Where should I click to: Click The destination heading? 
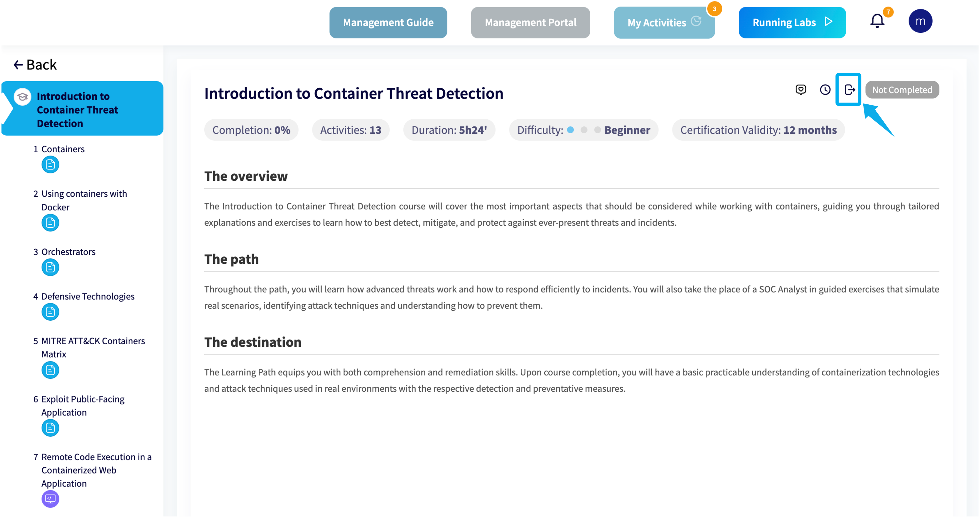pyautogui.click(x=253, y=342)
